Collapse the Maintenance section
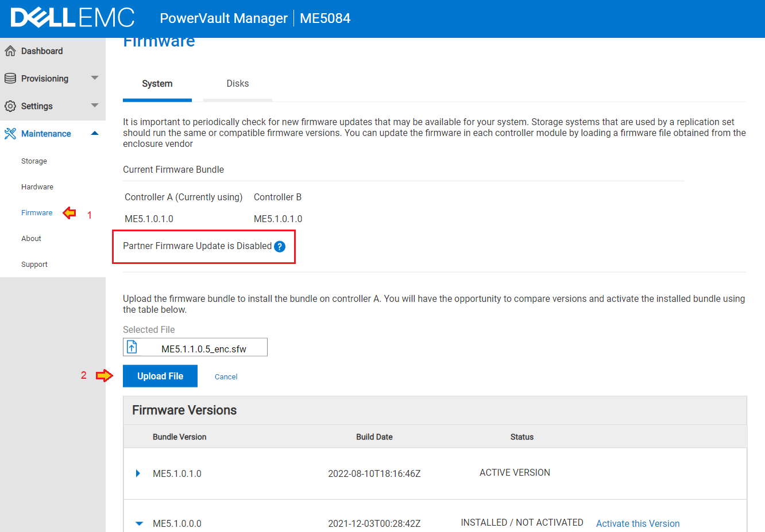This screenshot has width=765, height=532. coord(94,133)
